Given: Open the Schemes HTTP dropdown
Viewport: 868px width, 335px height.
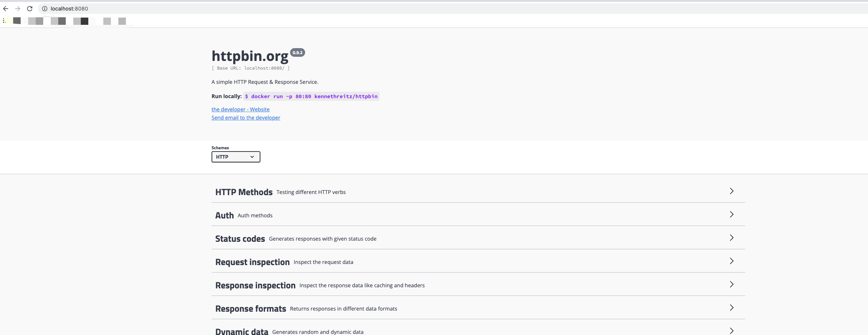Looking at the screenshot, I should click(x=236, y=157).
